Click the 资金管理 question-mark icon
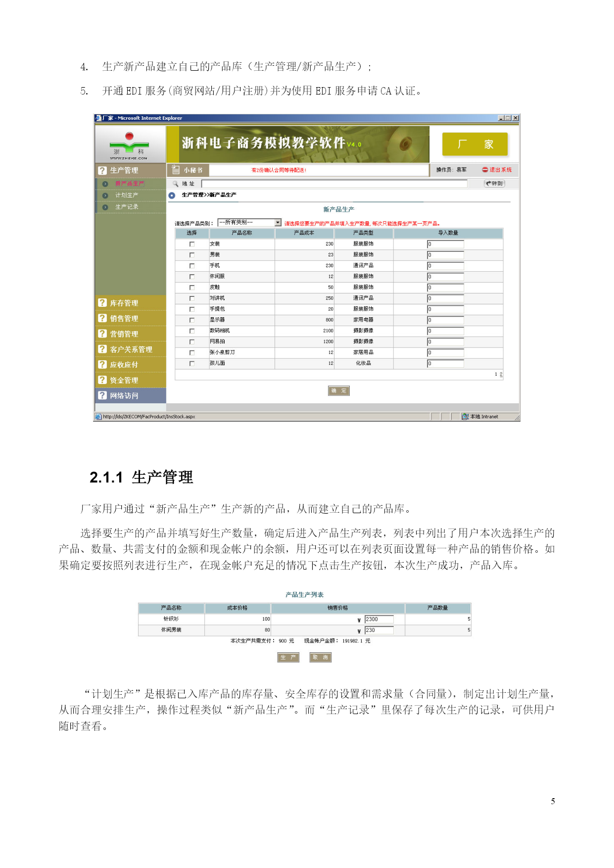Image resolution: width=614 pixels, height=868 pixels. tap(102, 380)
